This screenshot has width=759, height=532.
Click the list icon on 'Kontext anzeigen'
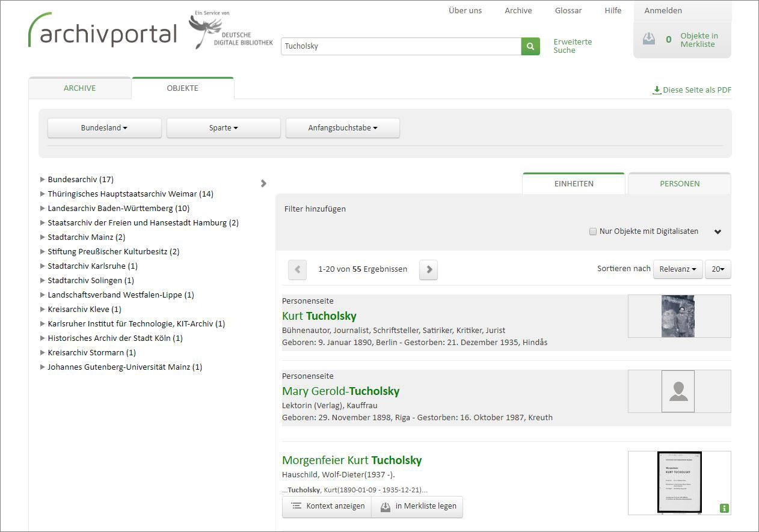(296, 506)
